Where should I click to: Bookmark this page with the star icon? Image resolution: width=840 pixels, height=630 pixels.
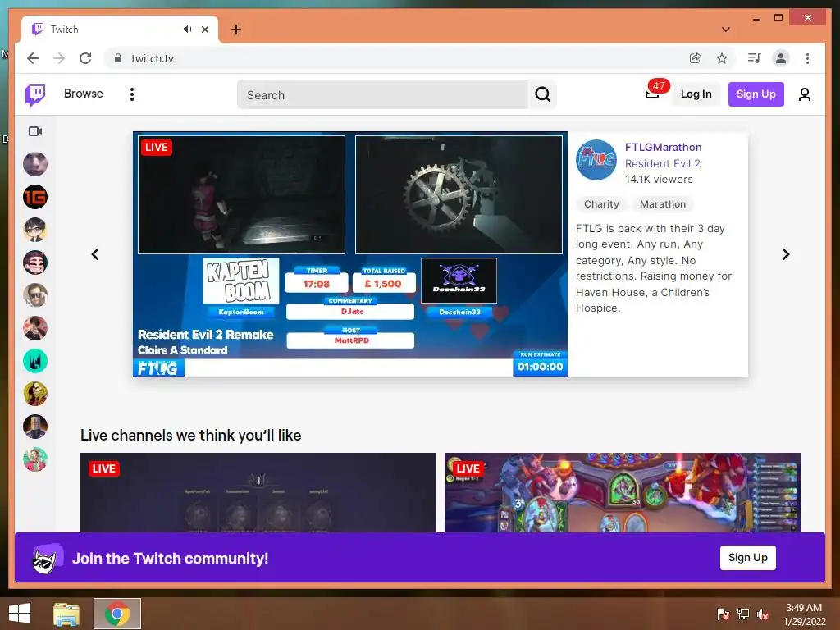(722, 58)
